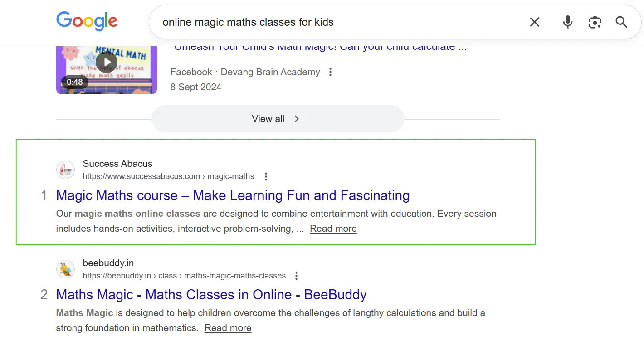
Task: Open Google Lens image search
Action: coord(595,22)
